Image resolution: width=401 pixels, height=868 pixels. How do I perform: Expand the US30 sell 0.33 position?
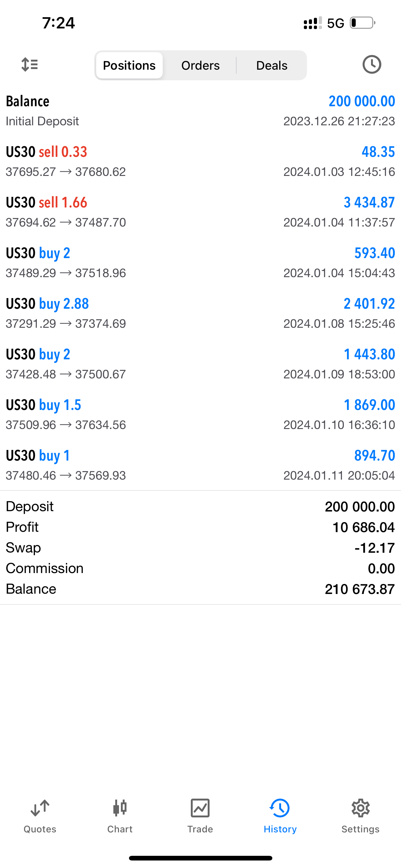200,162
